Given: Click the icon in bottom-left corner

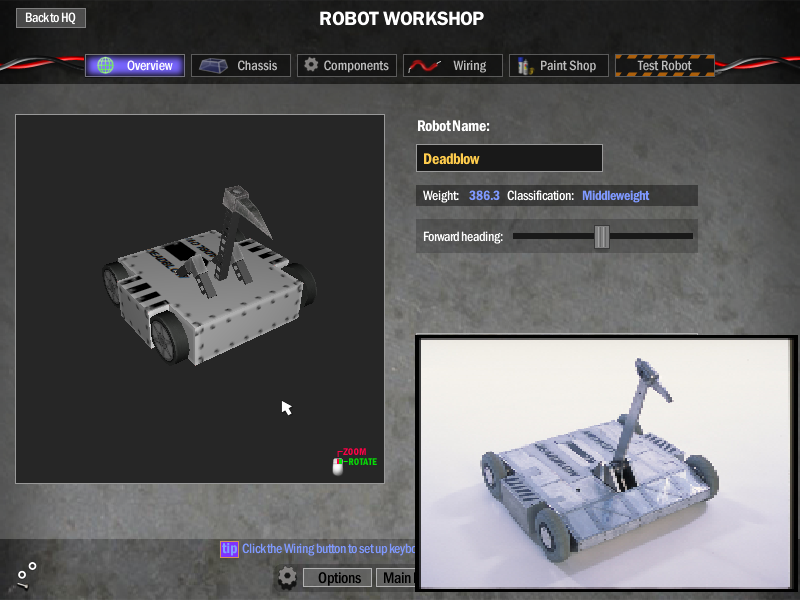Looking at the screenshot, I should (26, 574).
